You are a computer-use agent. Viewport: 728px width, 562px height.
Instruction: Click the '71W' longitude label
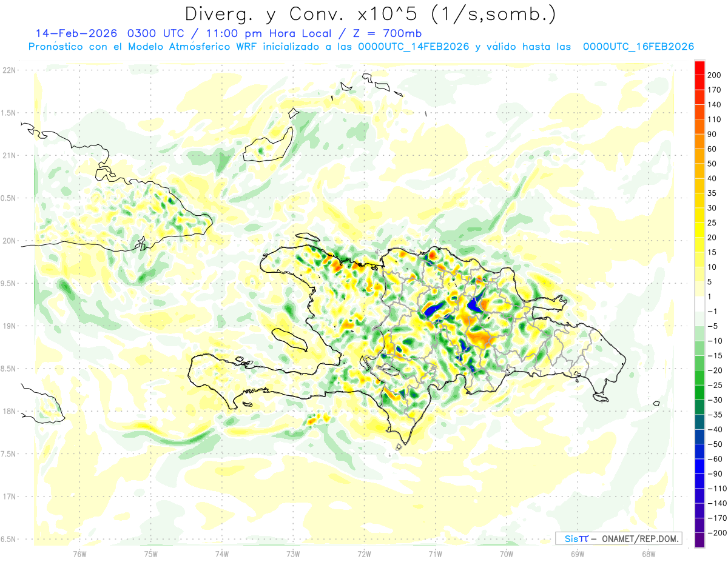[435, 554]
